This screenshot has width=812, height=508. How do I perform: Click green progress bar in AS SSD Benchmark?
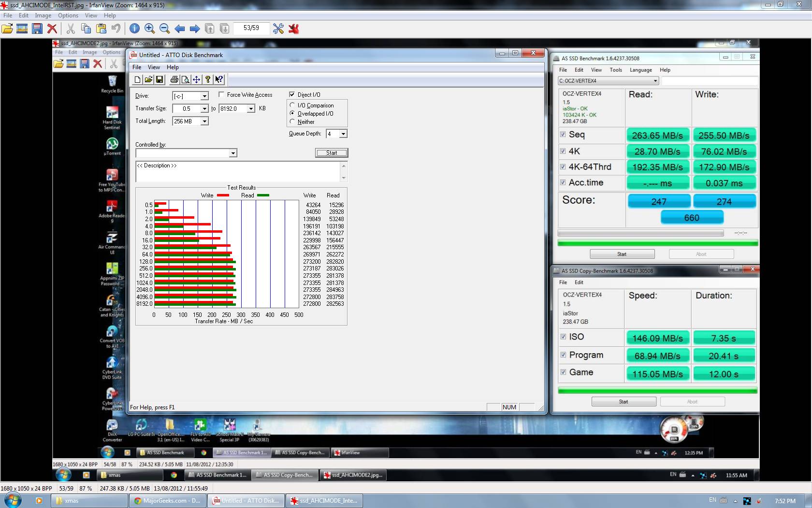[x=658, y=243]
